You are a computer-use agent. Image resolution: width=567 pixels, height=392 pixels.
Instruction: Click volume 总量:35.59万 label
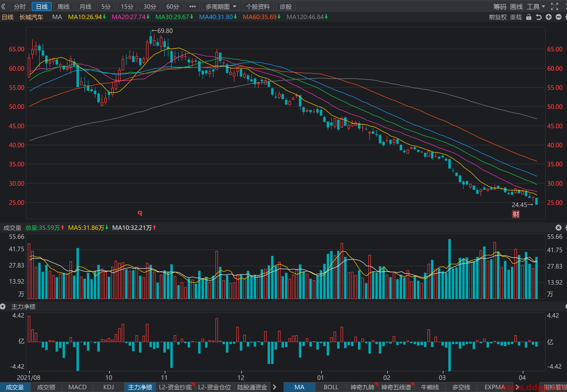tap(45, 228)
